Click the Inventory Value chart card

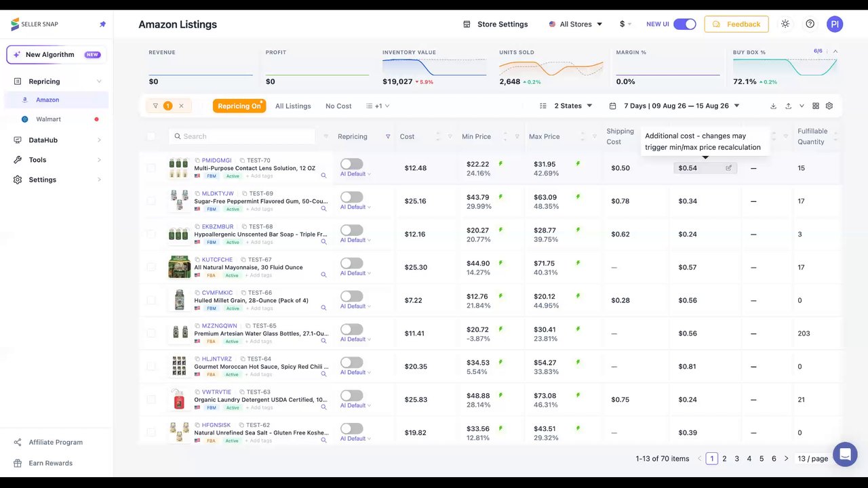click(x=434, y=67)
